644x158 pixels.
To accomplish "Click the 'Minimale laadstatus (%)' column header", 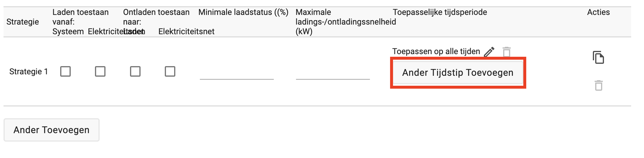I will (243, 12).
